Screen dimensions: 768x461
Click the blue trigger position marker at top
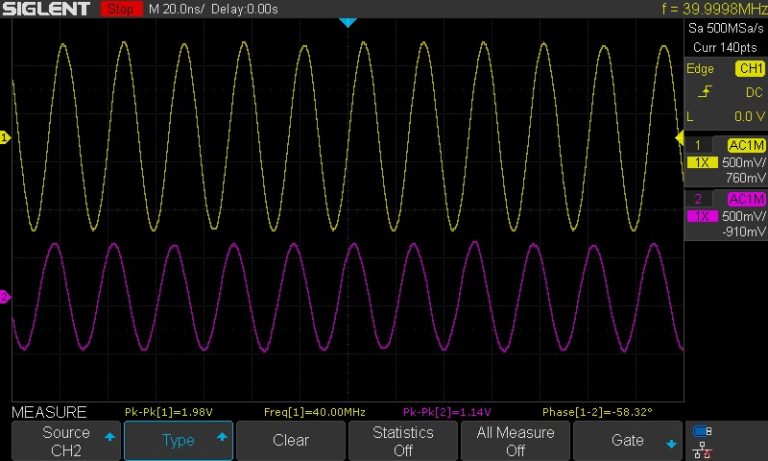pyautogui.click(x=347, y=22)
